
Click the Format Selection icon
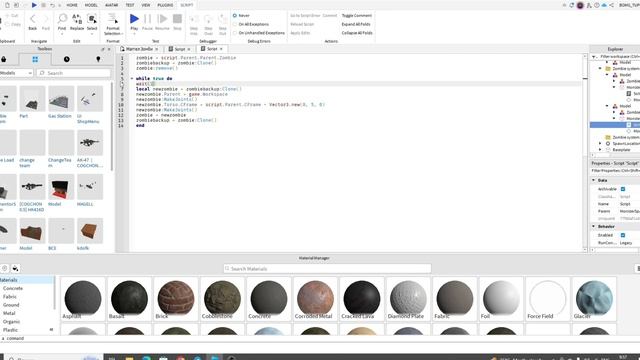pyautogui.click(x=112, y=19)
